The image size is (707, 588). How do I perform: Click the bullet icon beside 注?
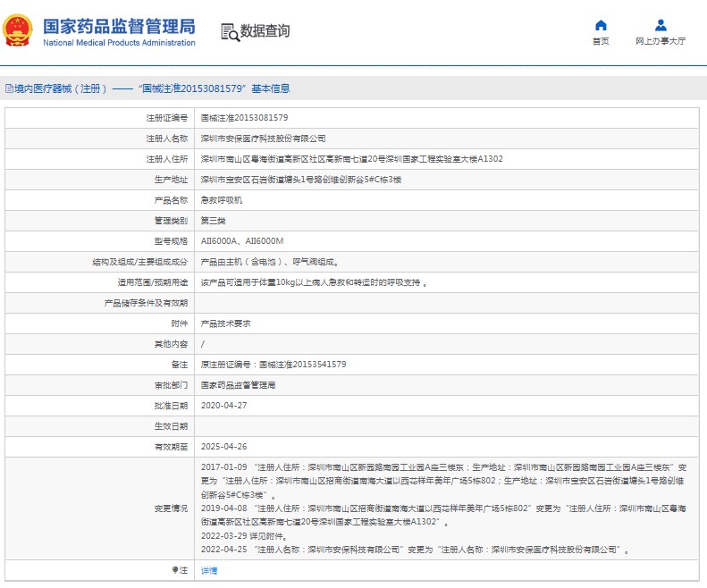(x=175, y=570)
